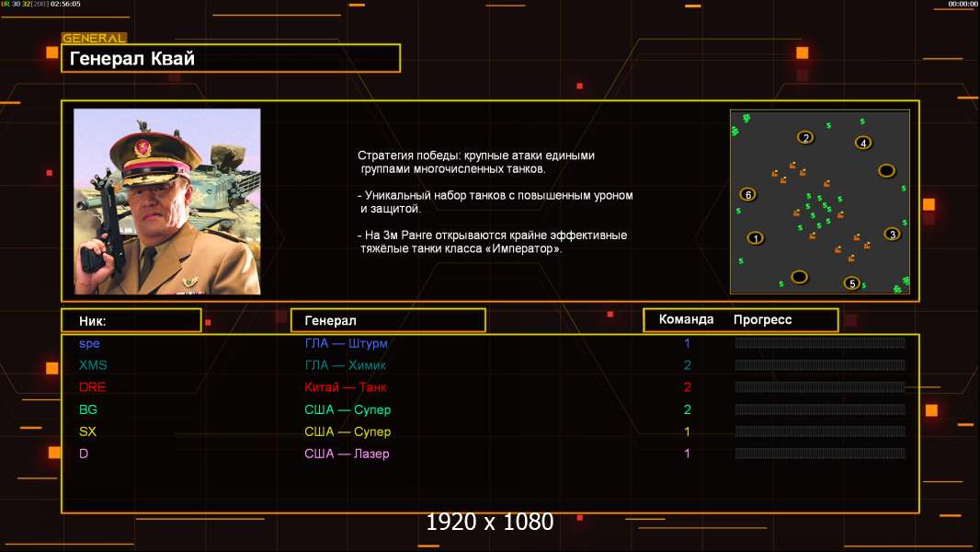Click 'США — Лазер' general entry
This screenshot has height=552, width=980.
click(347, 454)
